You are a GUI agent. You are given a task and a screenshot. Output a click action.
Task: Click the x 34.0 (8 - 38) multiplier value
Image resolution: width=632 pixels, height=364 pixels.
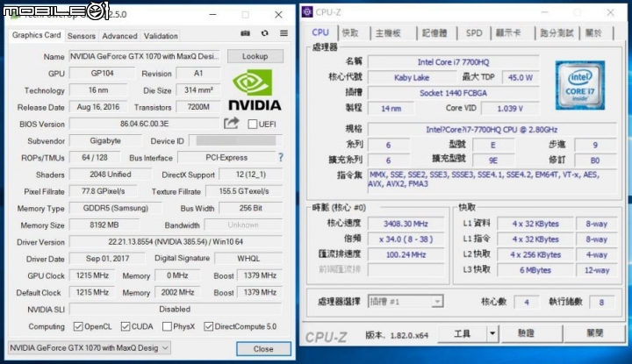406,239
